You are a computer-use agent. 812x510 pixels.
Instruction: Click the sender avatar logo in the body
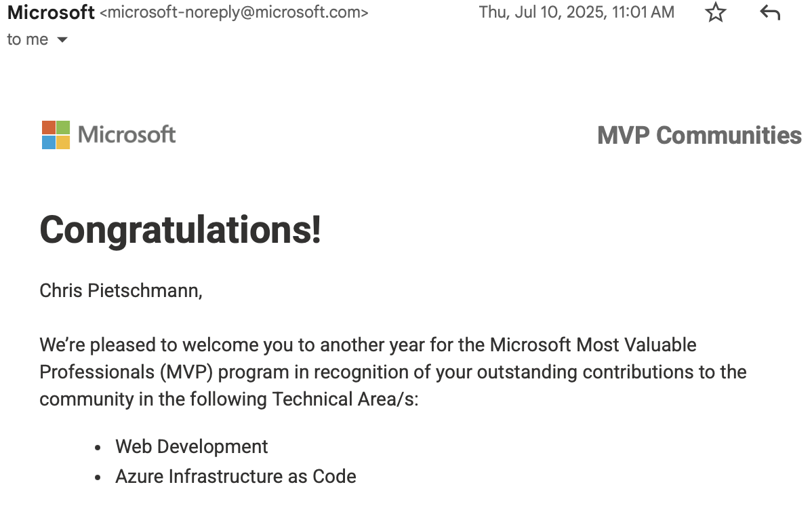55,134
